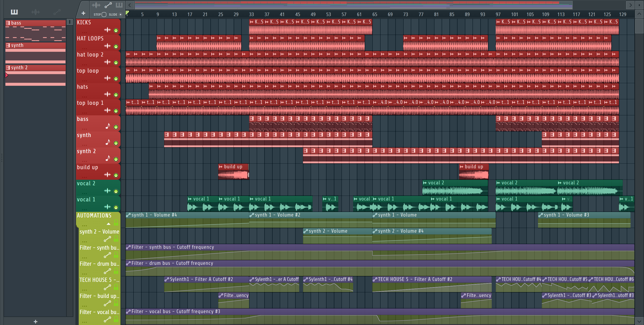The height and width of the screenshot is (325, 644).
Task: Click automation icon on Filter - synth bus track
Action: click(x=108, y=255)
